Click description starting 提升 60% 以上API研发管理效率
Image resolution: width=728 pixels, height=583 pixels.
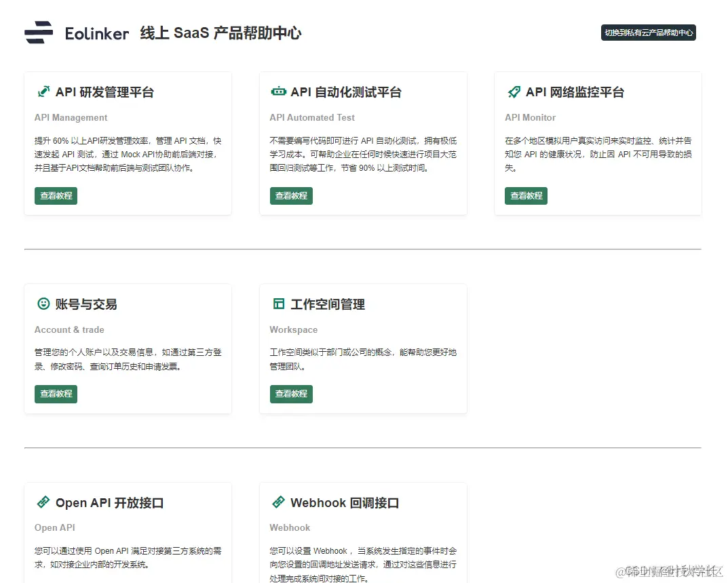pyautogui.click(x=128, y=155)
